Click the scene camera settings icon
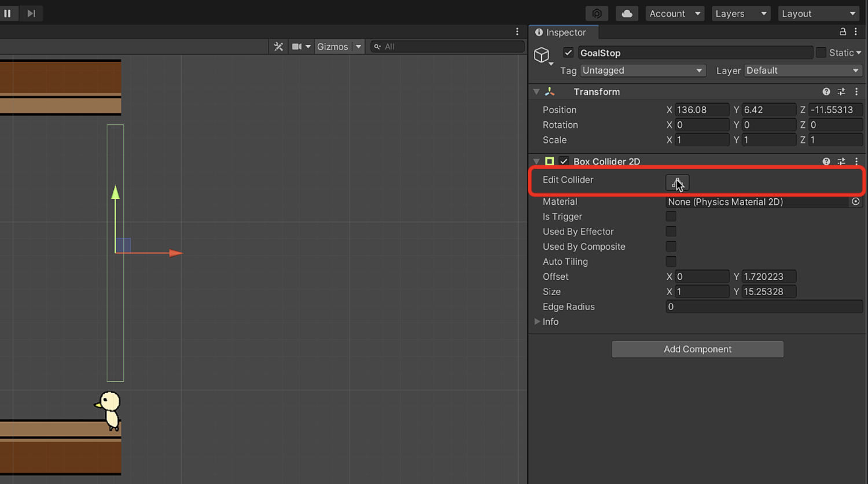 pyautogui.click(x=297, y=46)
